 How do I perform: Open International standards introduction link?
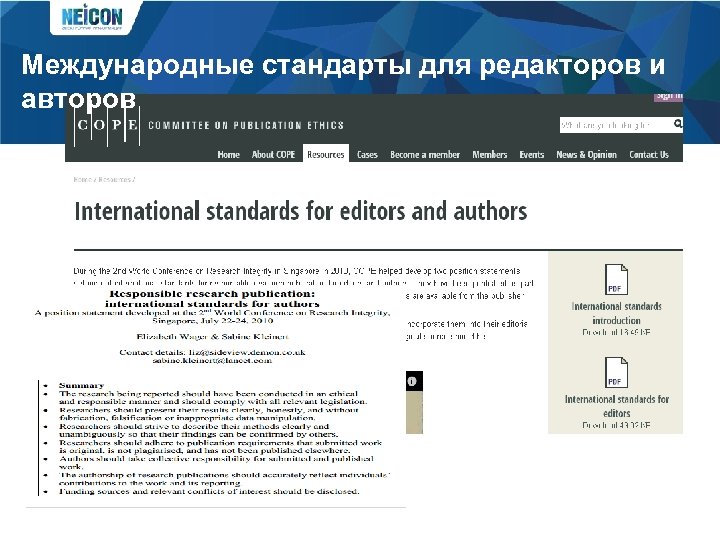coord(616,313)
